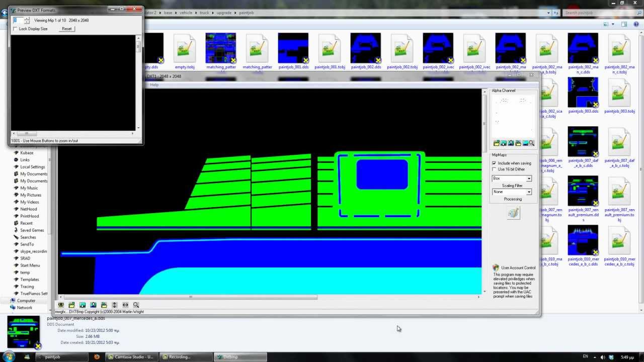Select the paintjob_003.dds thumbnail
Image resolution: width=644 pixels, height=362 pixels.
point(583,93)
